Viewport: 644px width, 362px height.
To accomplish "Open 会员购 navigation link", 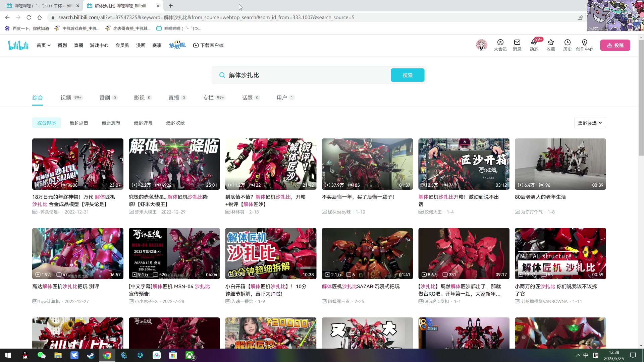I will [x=122, y=45].
